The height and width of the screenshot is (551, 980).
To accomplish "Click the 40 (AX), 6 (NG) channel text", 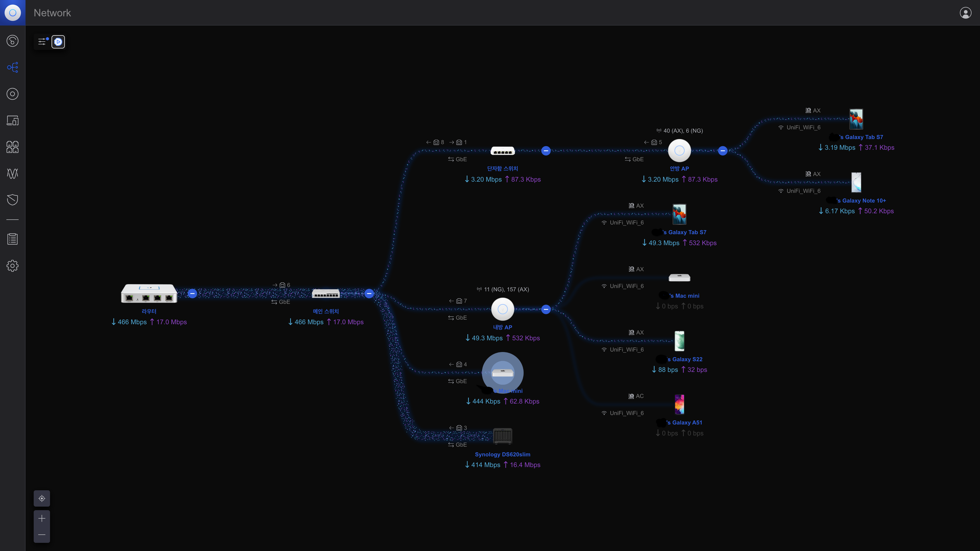I will pyautogui.click(x=683, y=131).
